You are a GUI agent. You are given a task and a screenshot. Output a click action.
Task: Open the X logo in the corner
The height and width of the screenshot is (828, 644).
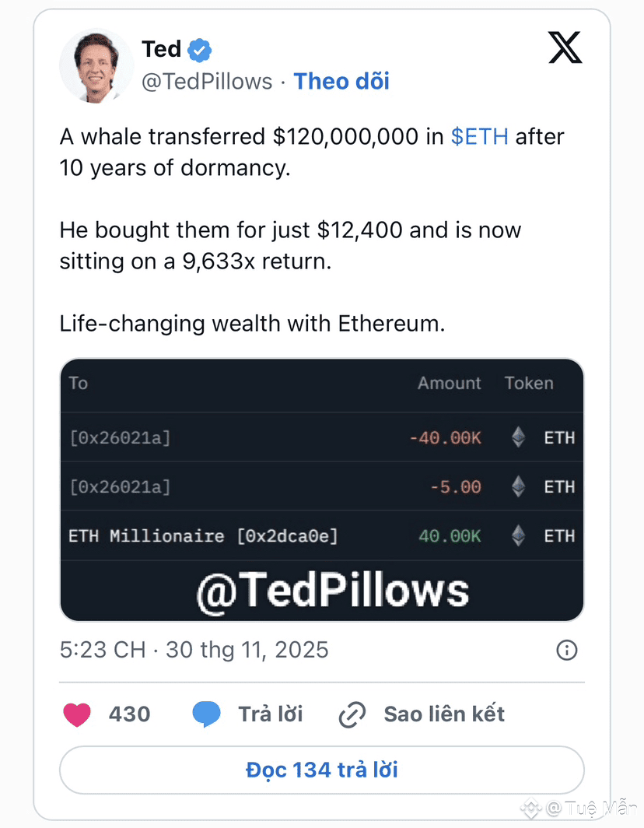565,47
